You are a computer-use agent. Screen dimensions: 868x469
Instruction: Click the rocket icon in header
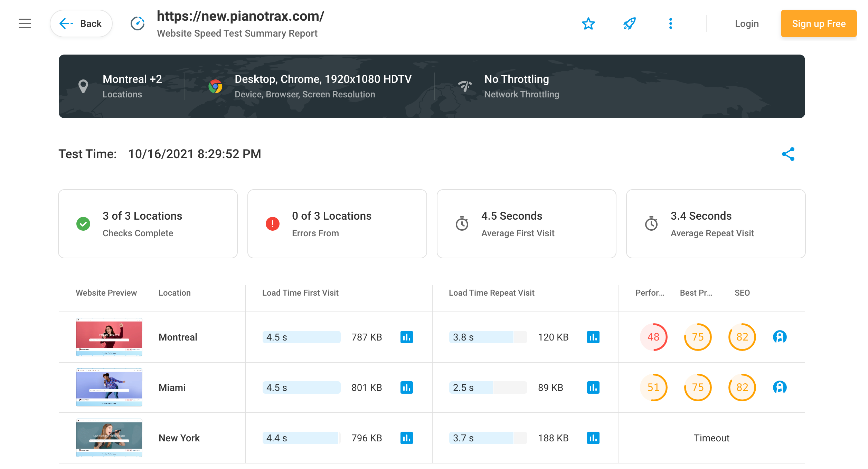629,23
